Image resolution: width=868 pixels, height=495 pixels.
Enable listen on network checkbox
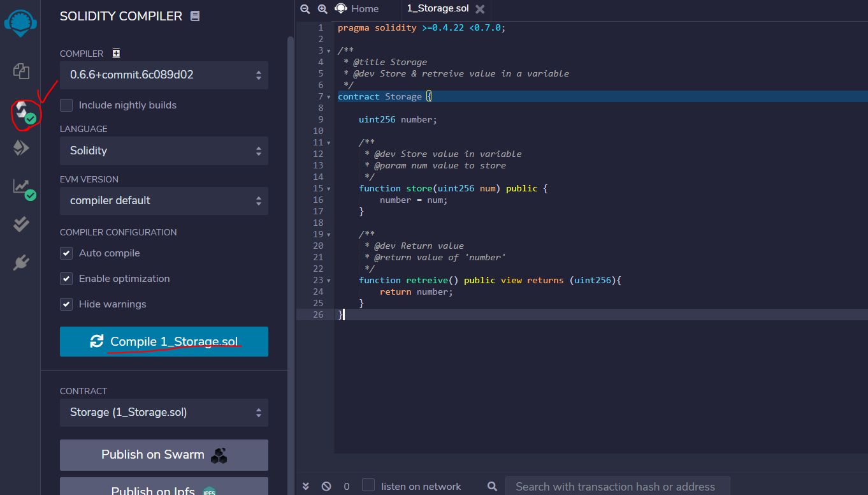(x=368, y=485)
